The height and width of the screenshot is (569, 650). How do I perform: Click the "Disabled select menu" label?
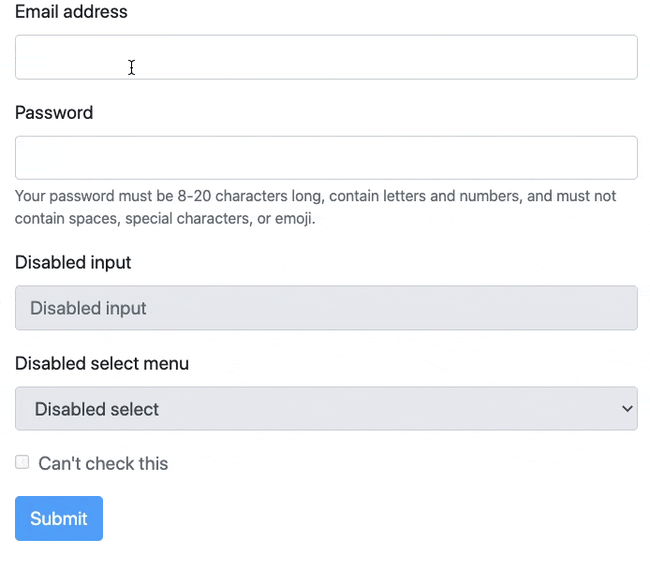102,364
